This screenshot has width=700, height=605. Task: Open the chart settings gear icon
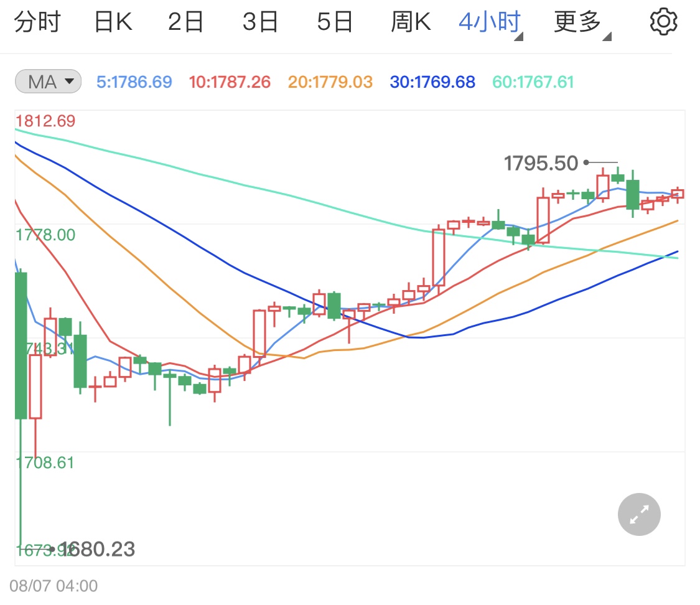[663, 21]
